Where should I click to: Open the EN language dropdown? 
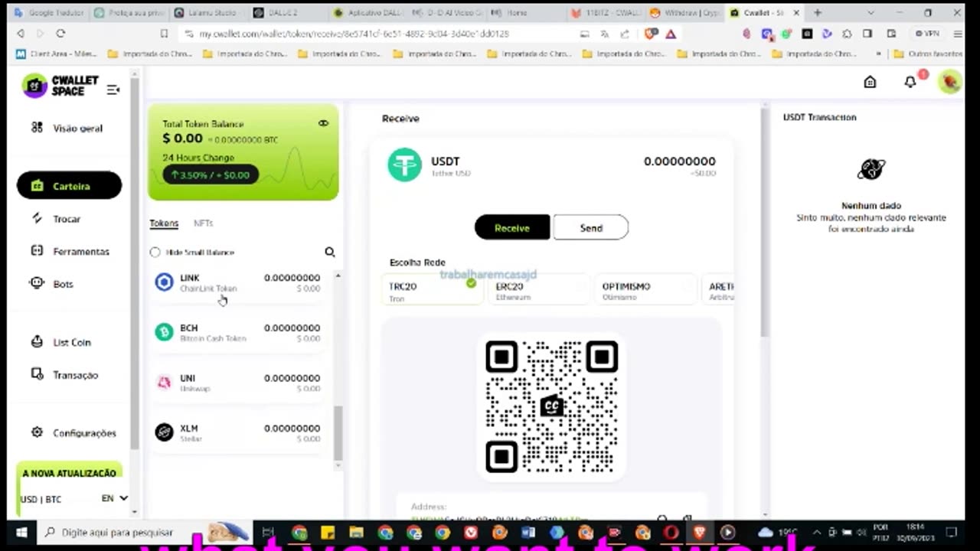point(114,498)
